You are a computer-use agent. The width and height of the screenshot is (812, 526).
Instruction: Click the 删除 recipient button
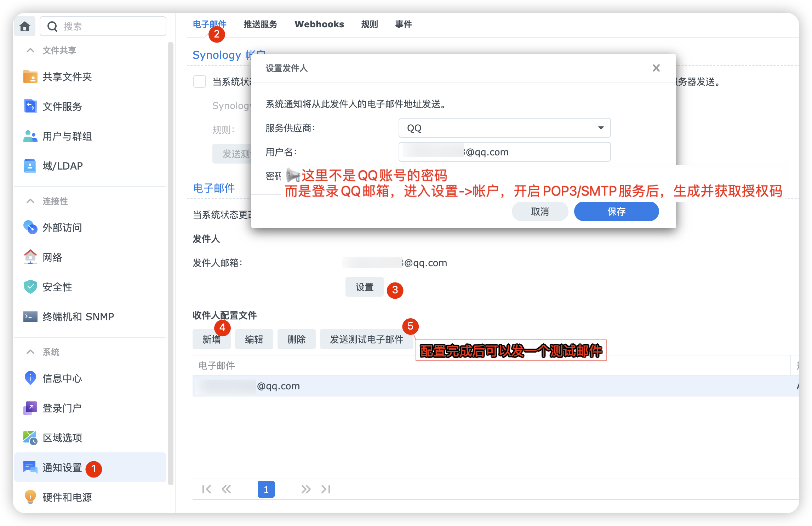[x=296, y=339]
